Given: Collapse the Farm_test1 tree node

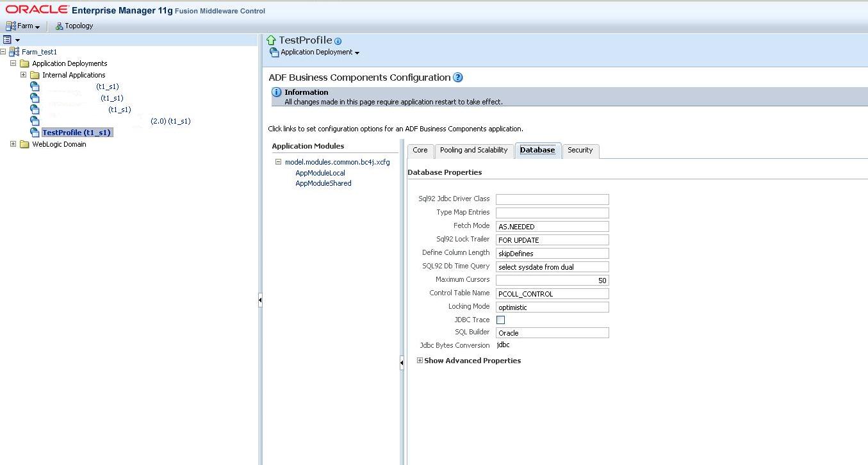Looking at the screenshot, I should (3, 52).
